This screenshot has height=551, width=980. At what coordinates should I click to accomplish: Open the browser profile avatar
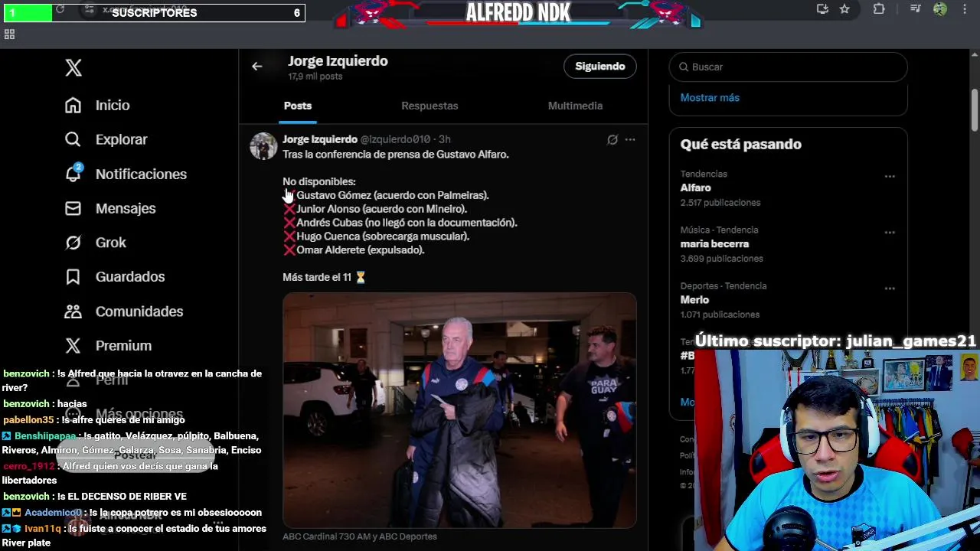tap(940, 9)
